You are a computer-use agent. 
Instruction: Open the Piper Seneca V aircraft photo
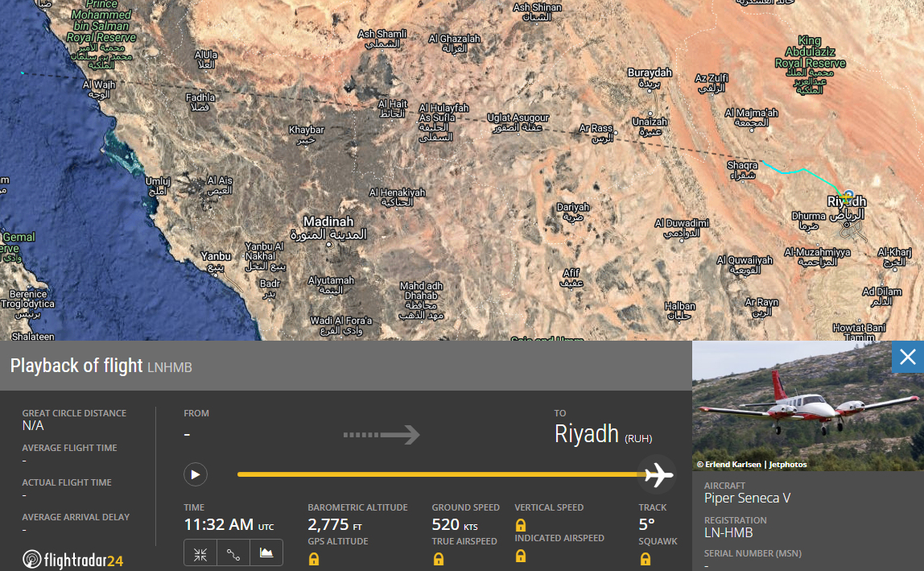(808, 406)
